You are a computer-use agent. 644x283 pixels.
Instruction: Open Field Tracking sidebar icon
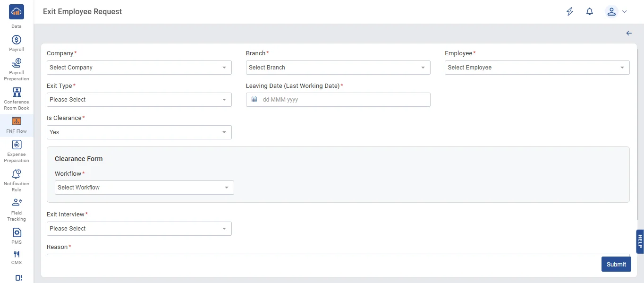coord(17,203)
